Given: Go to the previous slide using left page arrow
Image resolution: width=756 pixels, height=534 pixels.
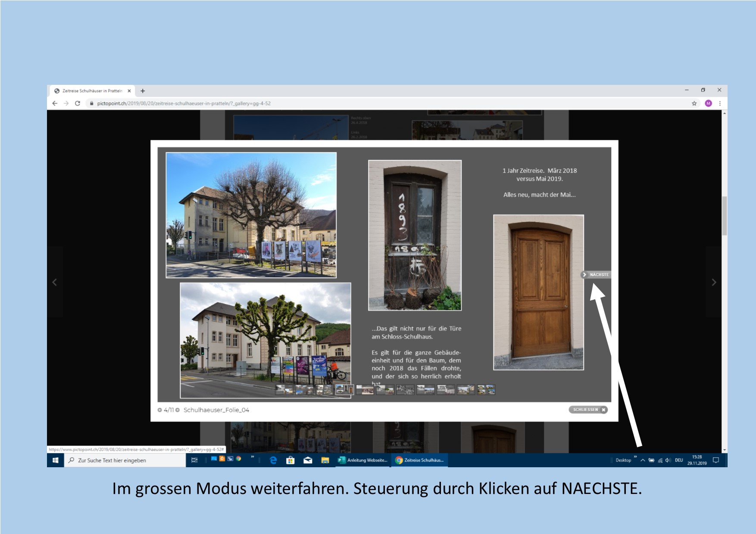Looking at the screenshot, I should tap(55, 282).
